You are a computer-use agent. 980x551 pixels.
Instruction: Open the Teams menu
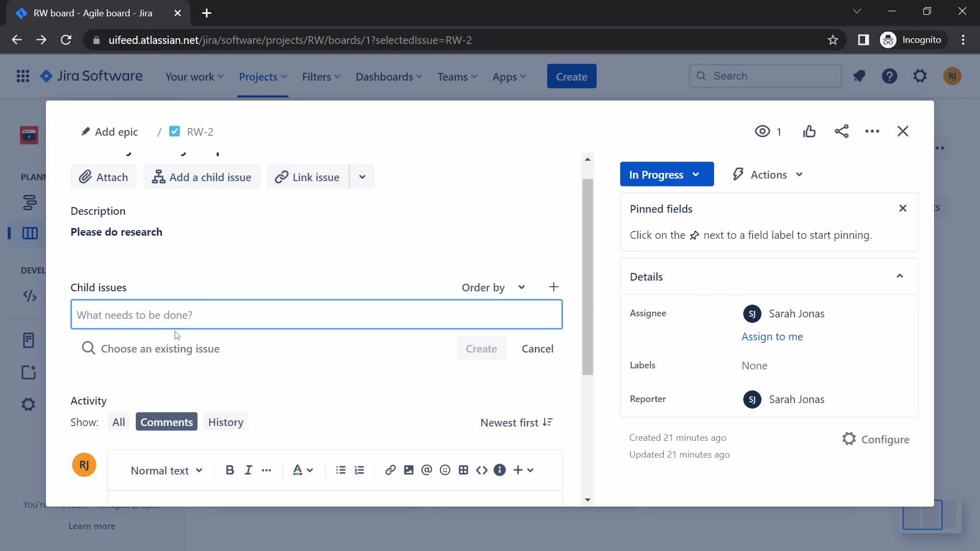[x=457, y=77]
